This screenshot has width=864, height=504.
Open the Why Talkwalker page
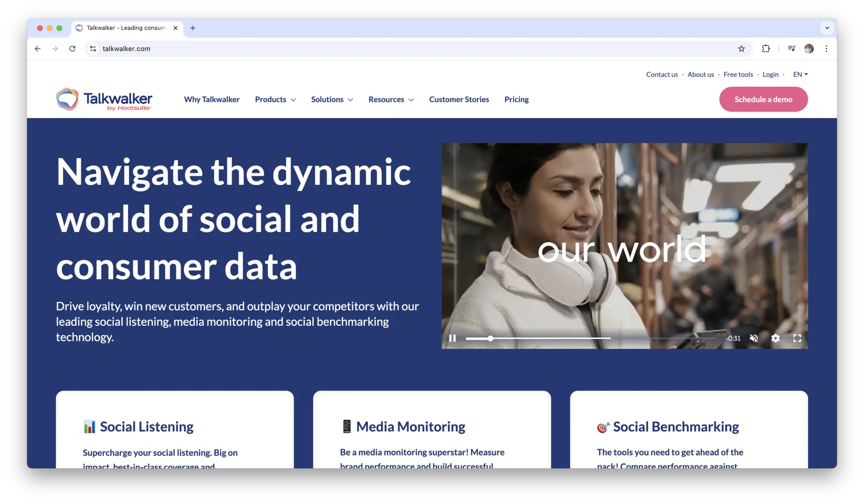pos(212,99)
